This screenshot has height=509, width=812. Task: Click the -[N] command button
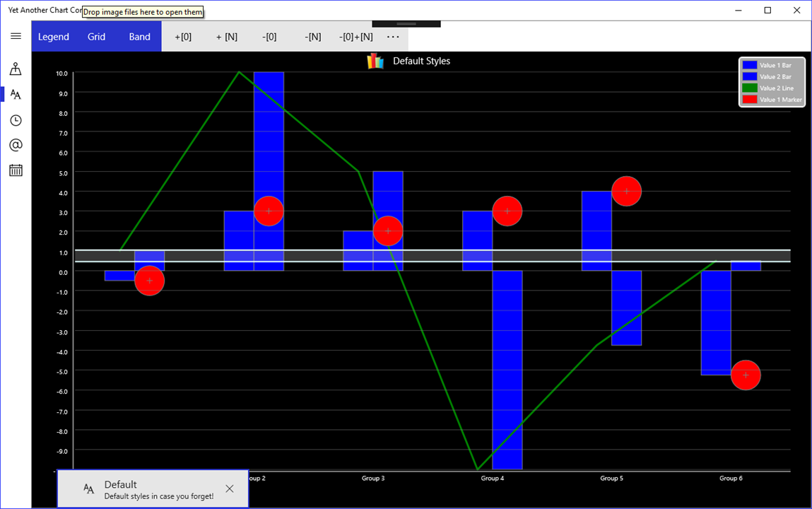click(313, 37)
